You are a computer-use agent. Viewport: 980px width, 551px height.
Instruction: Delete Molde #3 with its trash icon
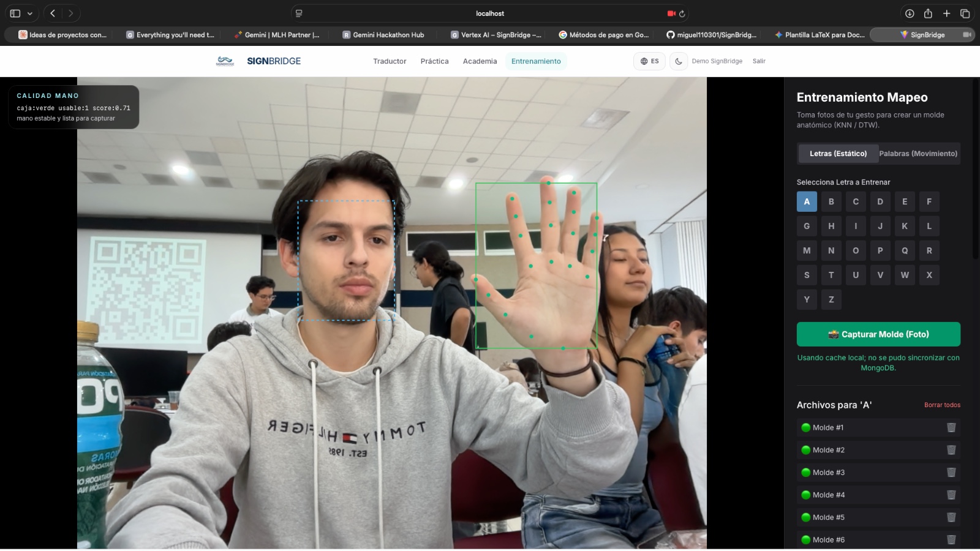click(x=951, y=472)
